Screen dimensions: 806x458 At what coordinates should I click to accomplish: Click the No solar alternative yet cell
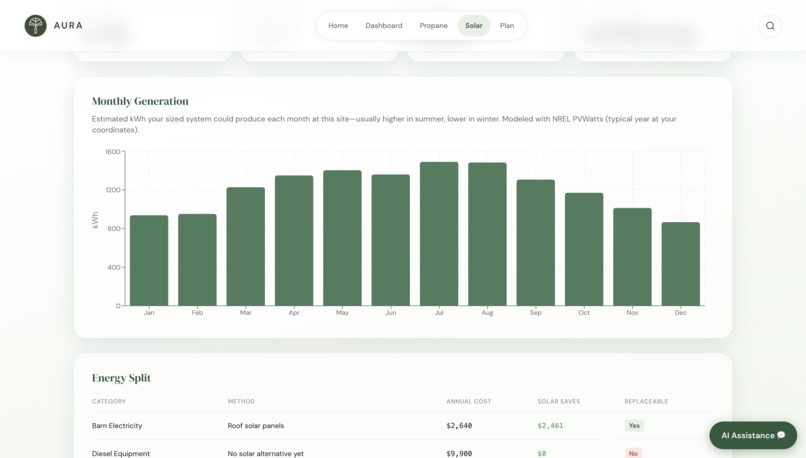point(266,453)
